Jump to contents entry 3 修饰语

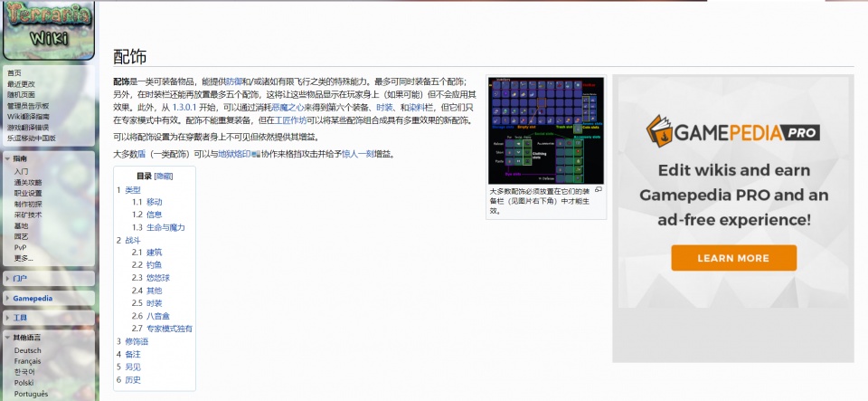coord(132,342)
